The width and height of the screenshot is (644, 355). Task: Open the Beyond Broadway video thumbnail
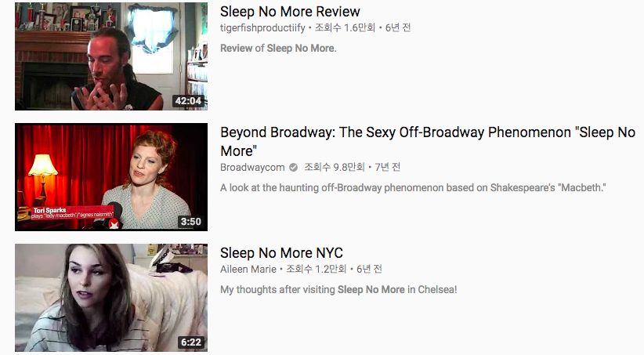[111, 177]
